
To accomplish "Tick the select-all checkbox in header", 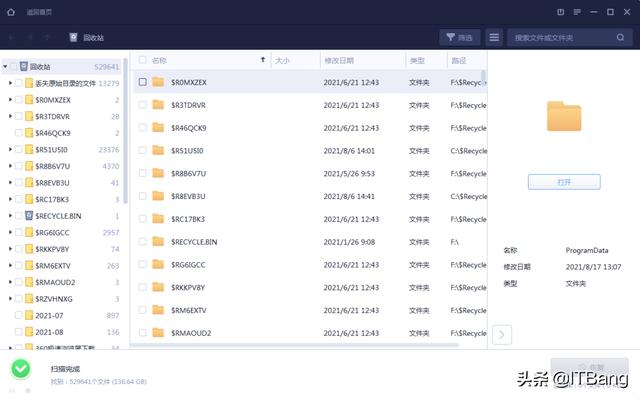I will (142, 60).
